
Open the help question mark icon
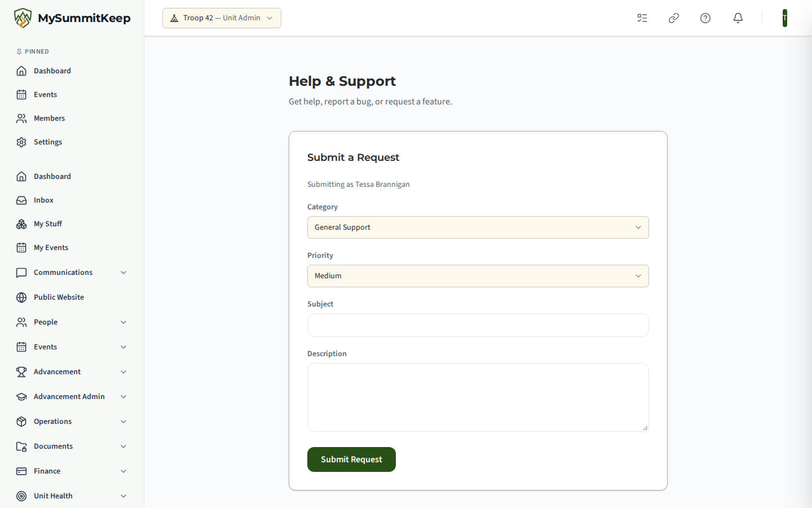point(705,18)
